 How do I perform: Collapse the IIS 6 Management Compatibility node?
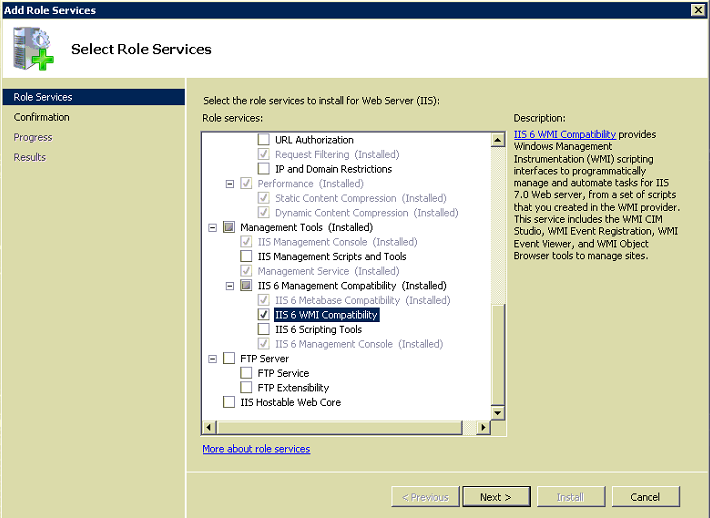click(230, 286)
